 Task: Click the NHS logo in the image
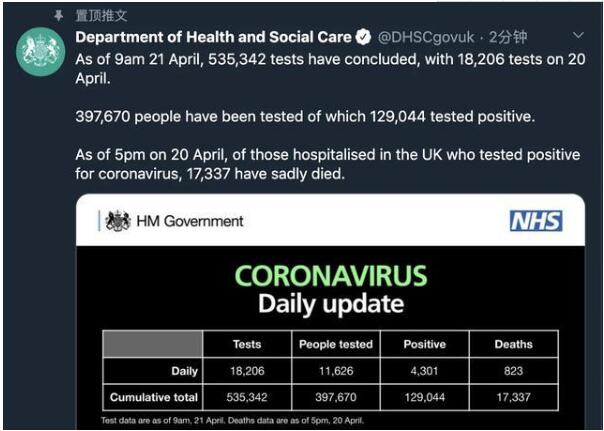coord(535,221)
